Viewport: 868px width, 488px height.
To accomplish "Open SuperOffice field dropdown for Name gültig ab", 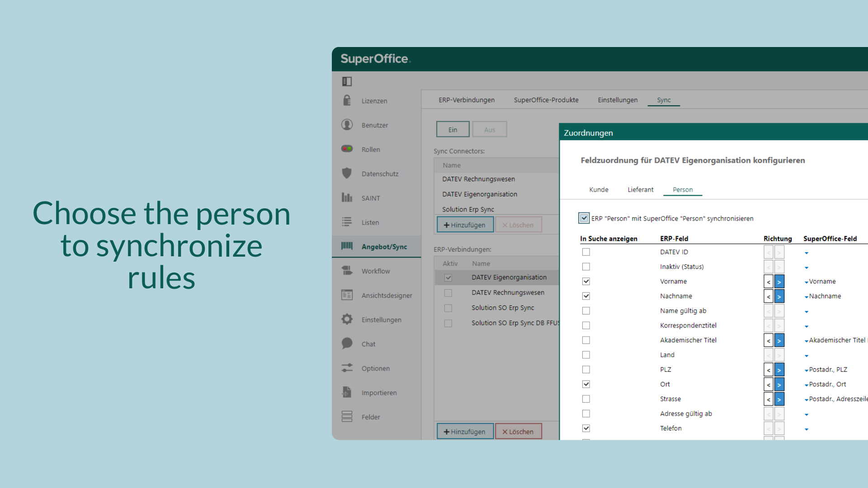I will [x=807, y=312].
